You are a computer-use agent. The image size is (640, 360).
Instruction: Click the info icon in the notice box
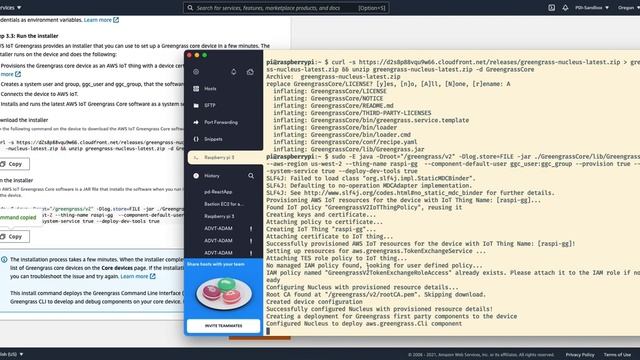point(4,260)
